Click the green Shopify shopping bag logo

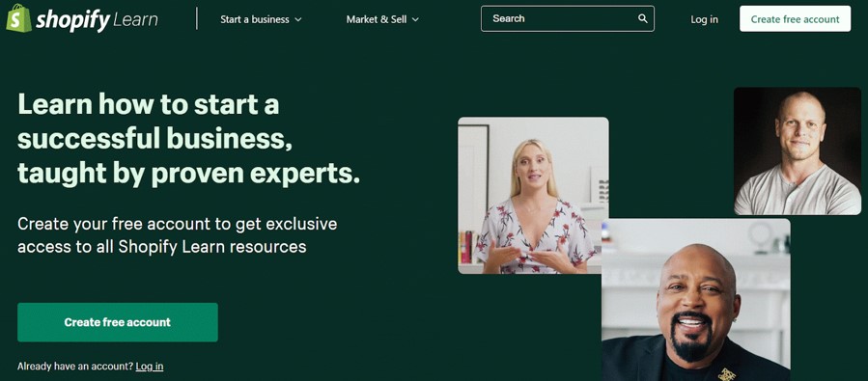pos(18,18)
